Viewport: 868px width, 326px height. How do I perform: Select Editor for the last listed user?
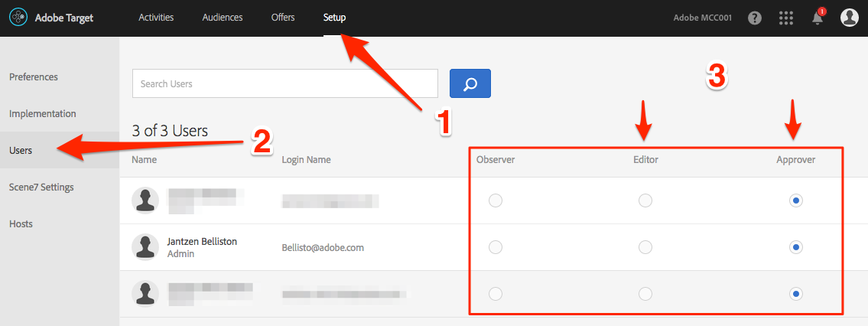tap(645, 293)
